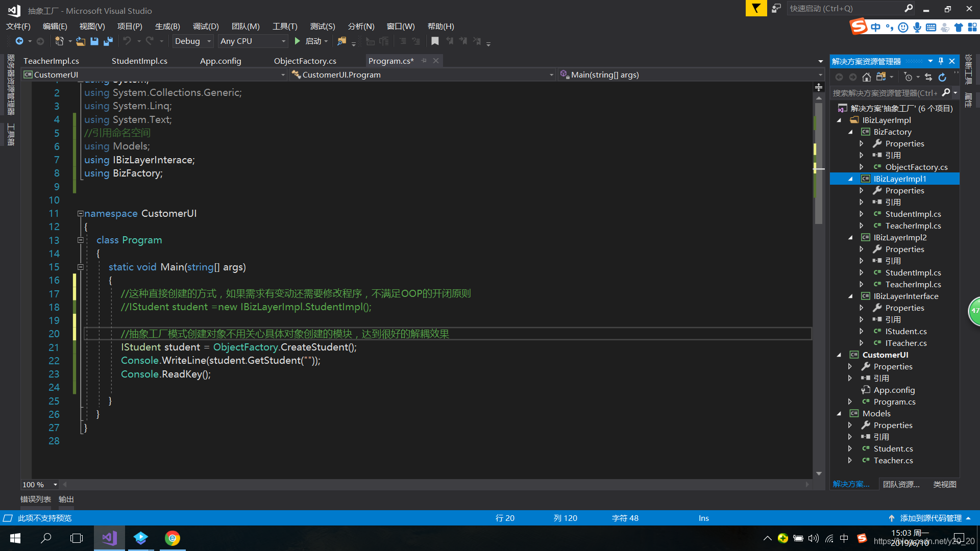Collapse the class Program code block
This screenshot has width=980, height=551.
(x=80, y=240)
